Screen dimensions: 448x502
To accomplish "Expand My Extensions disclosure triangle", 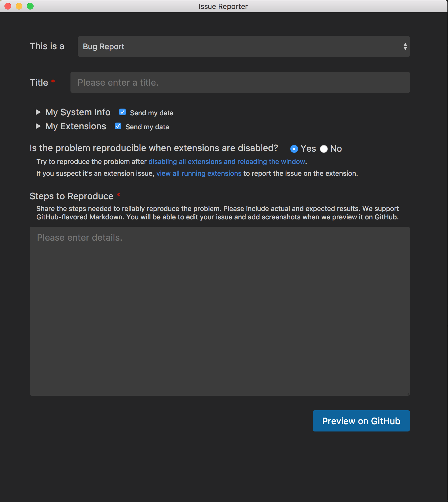I will 38,126.
